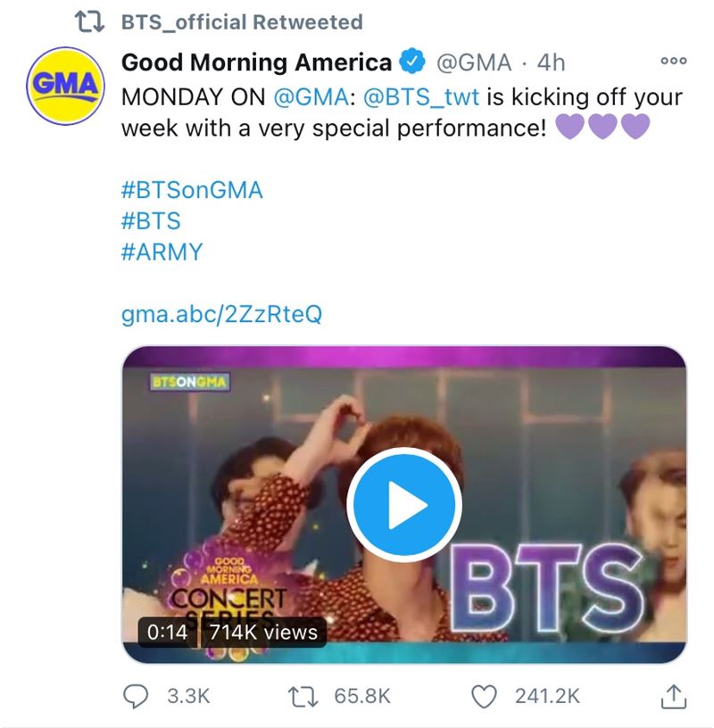Open the #BTSonGMA hashtag
This screenshot has width=714, height=728.
click(x=192, y=190)
